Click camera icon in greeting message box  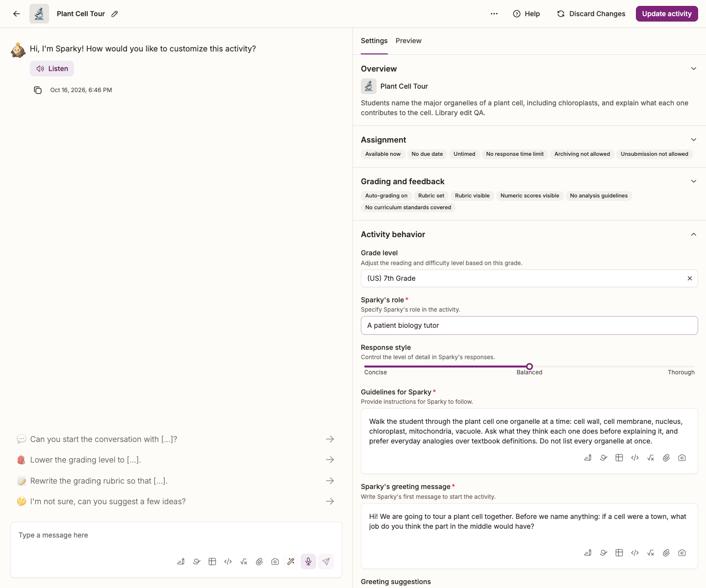pyautogui.click(x=682, y=553)
